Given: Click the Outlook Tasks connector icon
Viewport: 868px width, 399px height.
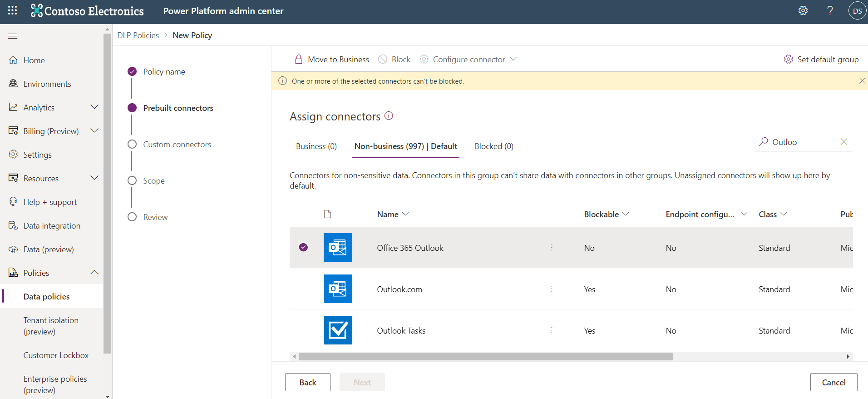Looking at the screenshot, I should (338, 330).
